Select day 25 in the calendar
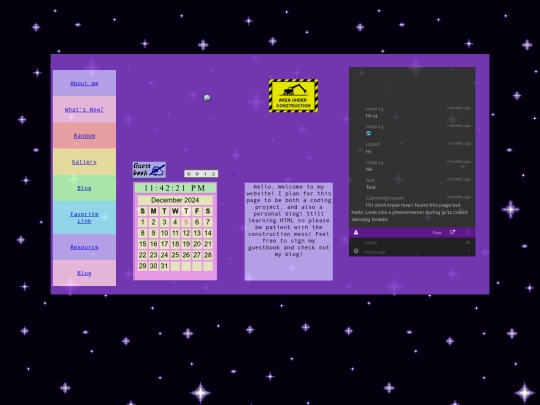 tap(175, 255)
